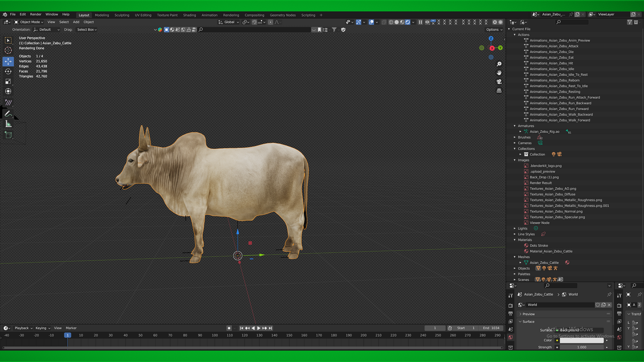Switch to the Geometry Nodes workspace tab
The width and height of the screenshot is (644, 362).
pos(283,15)
